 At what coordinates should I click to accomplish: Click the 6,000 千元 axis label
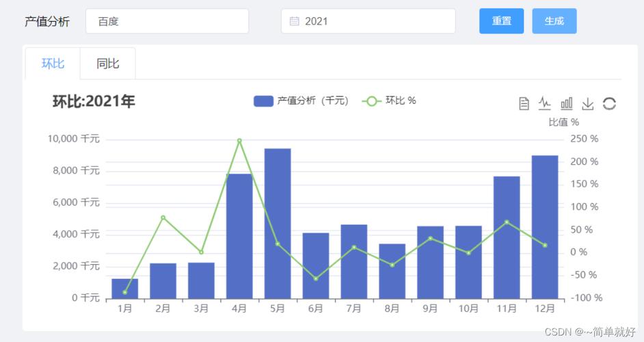pos(76,202)
